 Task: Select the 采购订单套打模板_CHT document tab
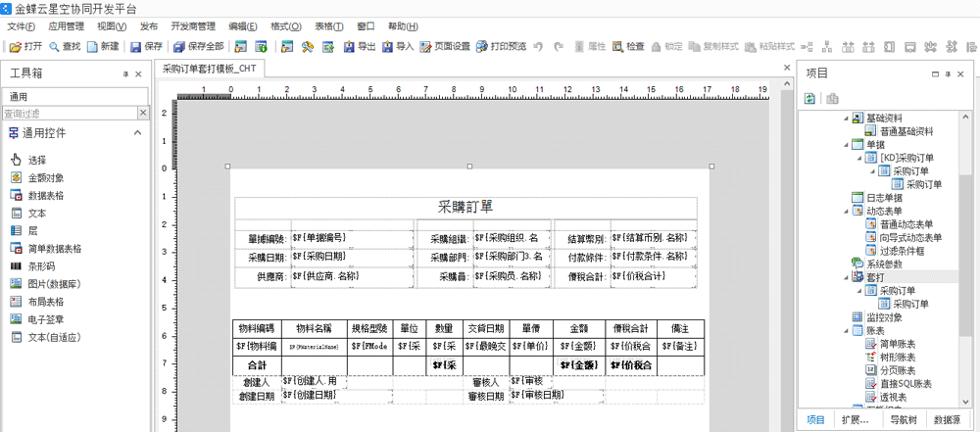pos(210,69)
